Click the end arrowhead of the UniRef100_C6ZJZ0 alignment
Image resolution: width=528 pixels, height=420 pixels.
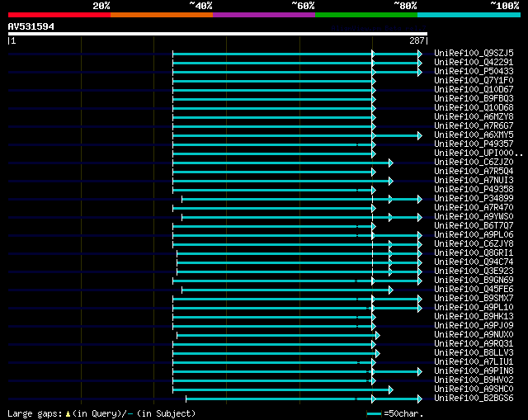[390, 163]
